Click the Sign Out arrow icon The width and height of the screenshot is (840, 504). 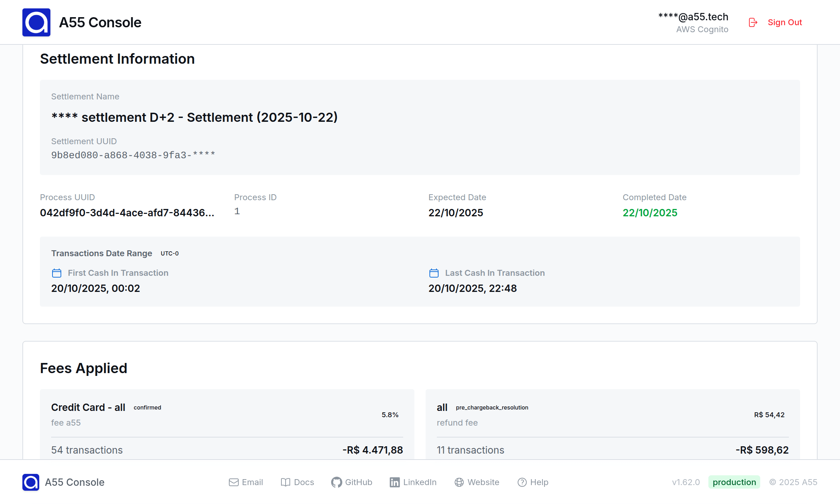[753, 22]
